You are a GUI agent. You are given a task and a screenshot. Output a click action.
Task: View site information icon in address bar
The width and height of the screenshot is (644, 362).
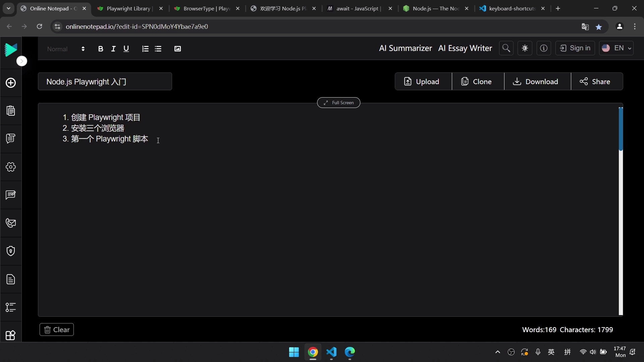pyautogui.click(x=57, y=26)
